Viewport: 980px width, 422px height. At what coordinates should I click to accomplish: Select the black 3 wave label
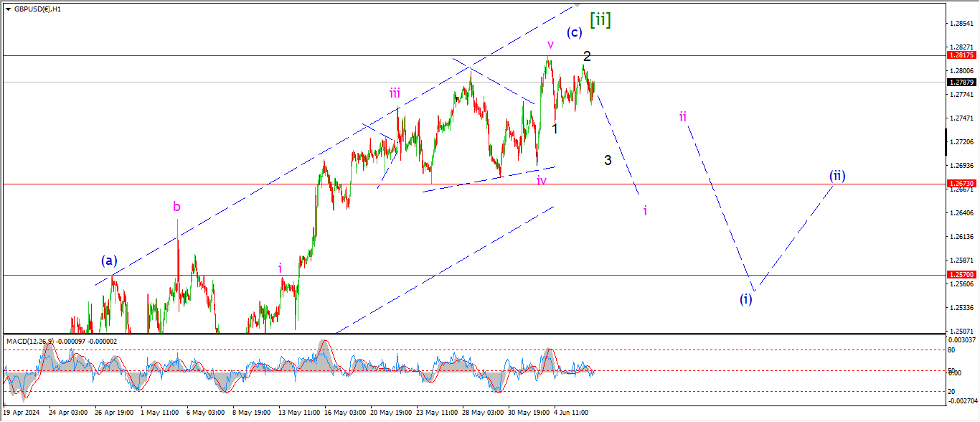608,160
